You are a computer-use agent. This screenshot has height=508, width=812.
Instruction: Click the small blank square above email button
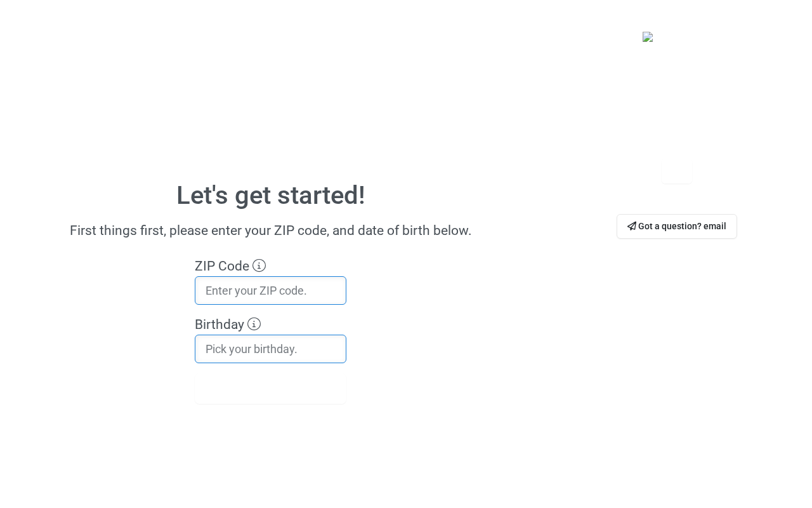click(677, 172)
